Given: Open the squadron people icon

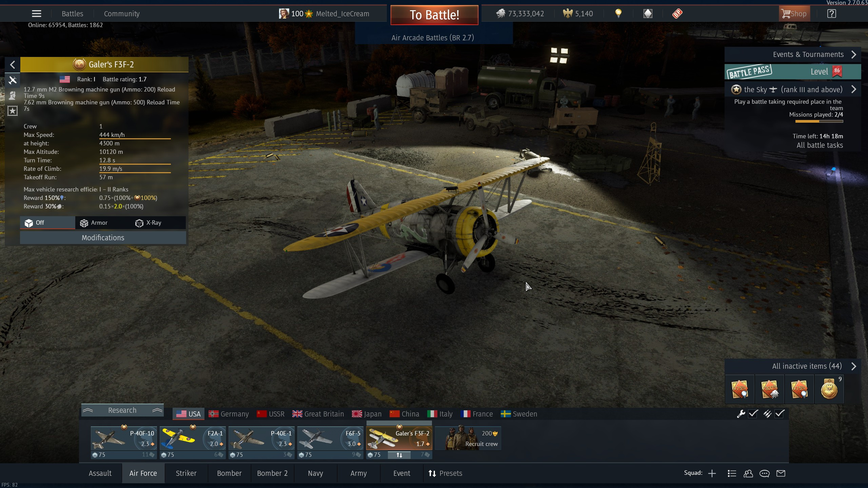Looking at the screenshot, I should coord(748,473).
